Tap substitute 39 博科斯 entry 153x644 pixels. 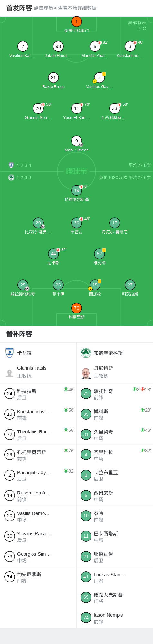115,414
